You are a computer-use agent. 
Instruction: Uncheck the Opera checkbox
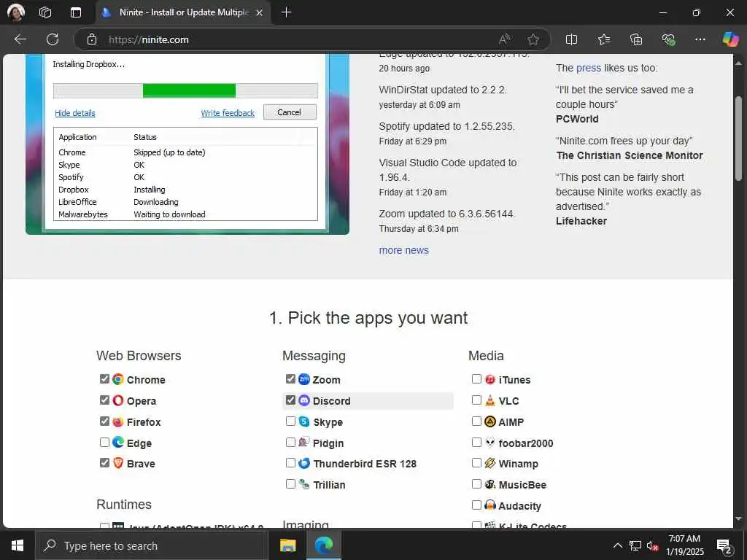point(104,400)
